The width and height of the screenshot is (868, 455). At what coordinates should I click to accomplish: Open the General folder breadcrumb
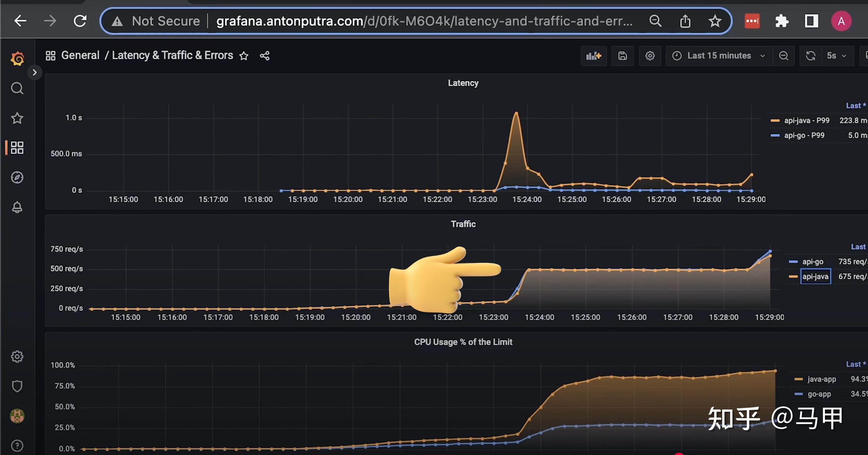tap(80, 55)
